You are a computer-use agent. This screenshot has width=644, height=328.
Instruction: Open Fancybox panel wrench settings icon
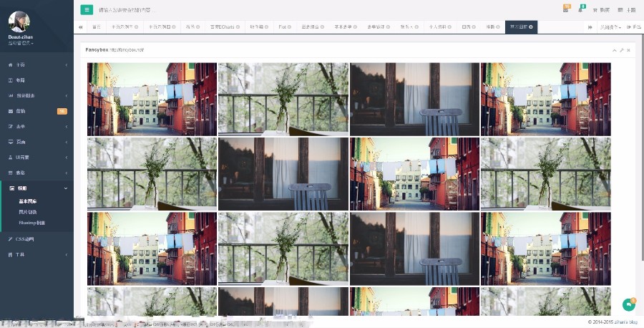point(621,50)
